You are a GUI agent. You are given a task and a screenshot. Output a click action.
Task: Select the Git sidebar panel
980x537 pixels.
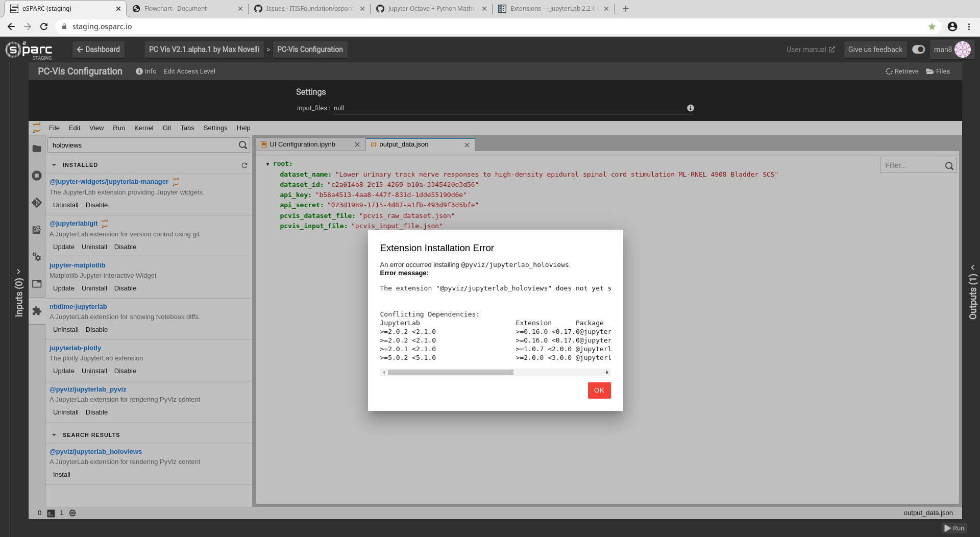[x=36, y=203]
